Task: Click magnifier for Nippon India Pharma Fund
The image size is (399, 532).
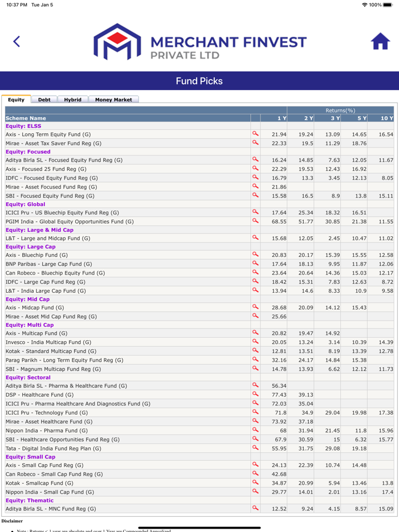Action: point(255,430)
